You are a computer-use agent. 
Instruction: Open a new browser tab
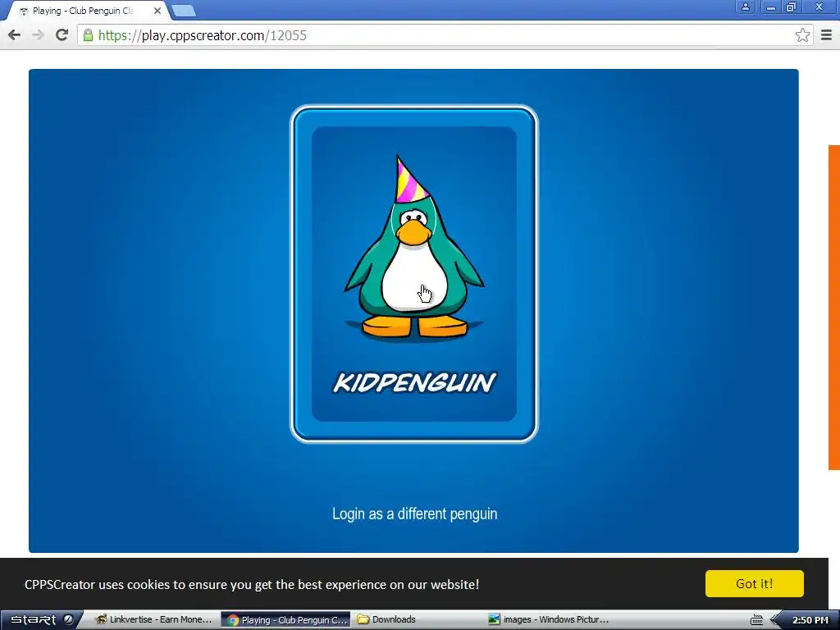point(185,11)
